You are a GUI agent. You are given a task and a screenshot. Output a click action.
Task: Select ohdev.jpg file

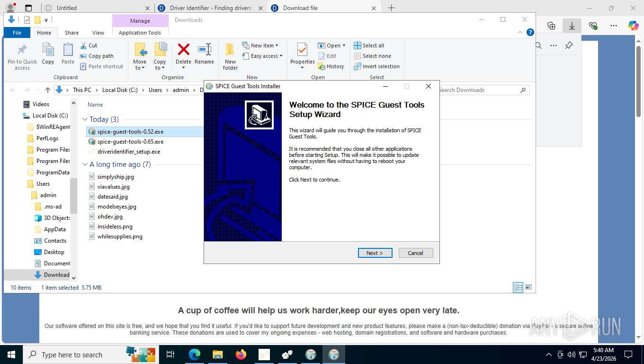(110, 217)
